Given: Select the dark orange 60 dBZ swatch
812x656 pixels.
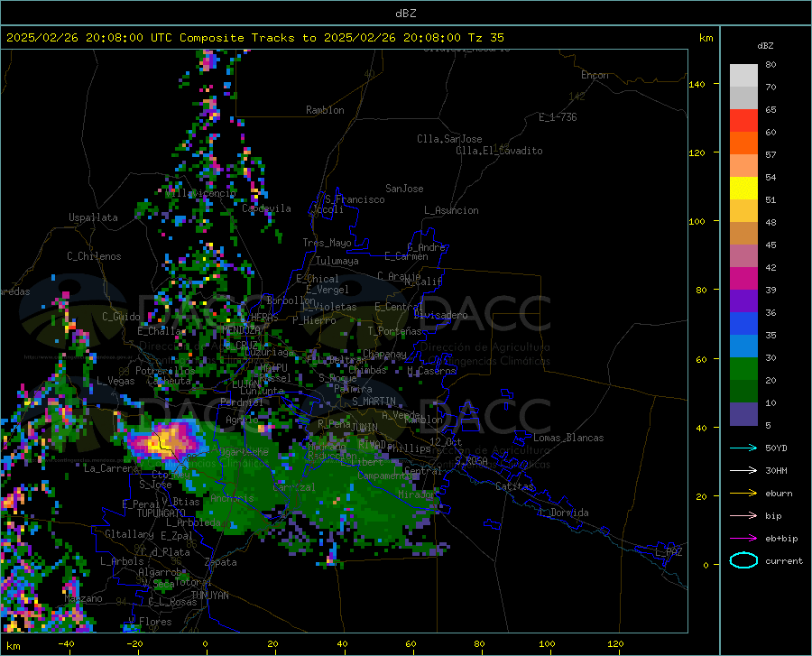Looking at the screenshot, I should pyautogui.click(x=743, y=143).
